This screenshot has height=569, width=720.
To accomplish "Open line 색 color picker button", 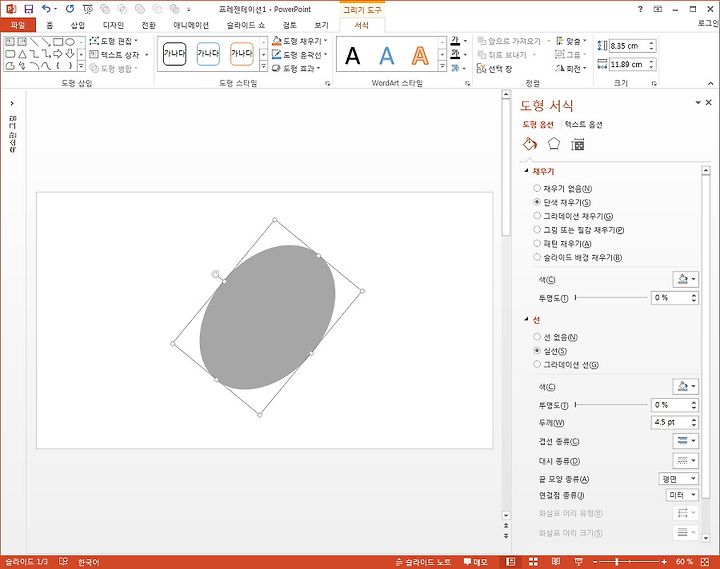I will [686, 386].
